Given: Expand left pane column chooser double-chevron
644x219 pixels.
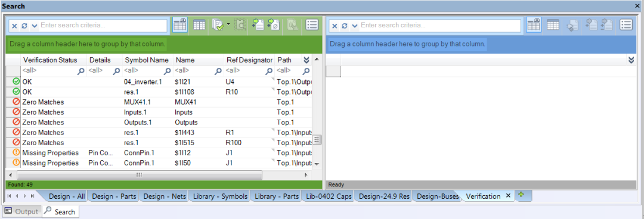Looking at the screenshot, I should pos(306,60).
